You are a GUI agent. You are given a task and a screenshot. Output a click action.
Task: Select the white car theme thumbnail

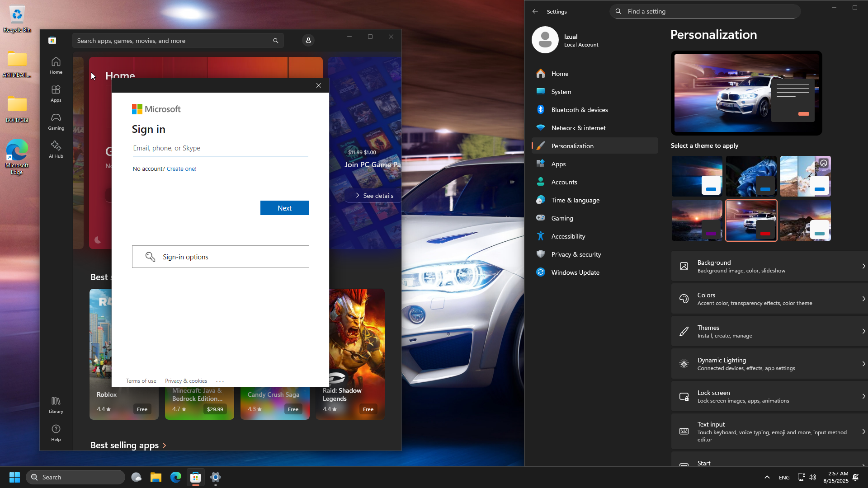tap(751, 221)
